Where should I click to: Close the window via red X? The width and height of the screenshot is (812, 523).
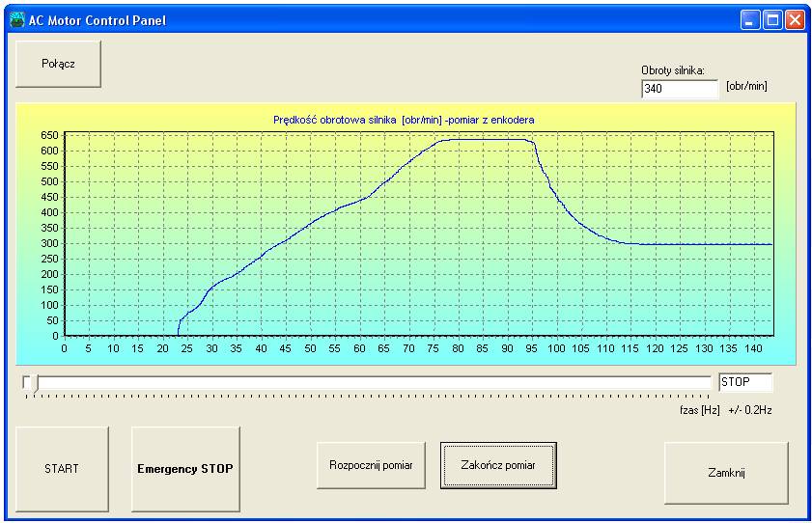795,20
